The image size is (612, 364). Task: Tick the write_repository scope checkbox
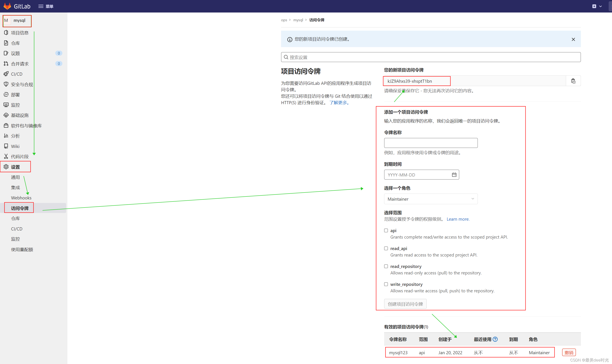(x=386, y=284)
